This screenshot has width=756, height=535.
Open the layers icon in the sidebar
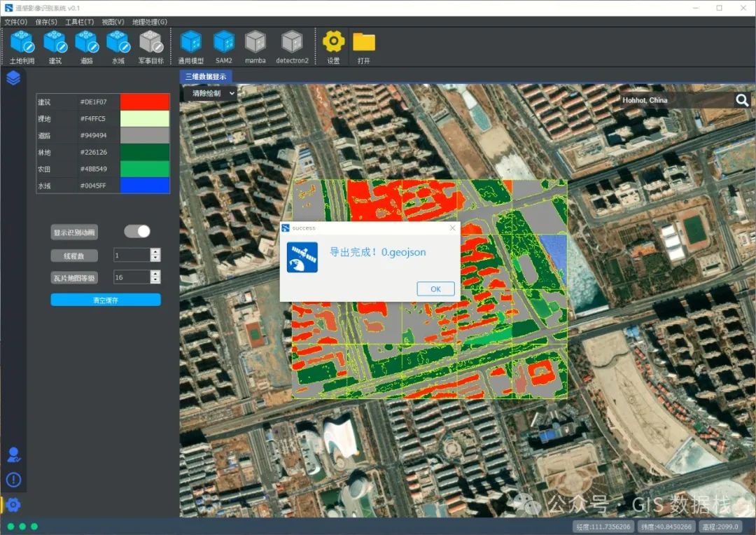13,78
